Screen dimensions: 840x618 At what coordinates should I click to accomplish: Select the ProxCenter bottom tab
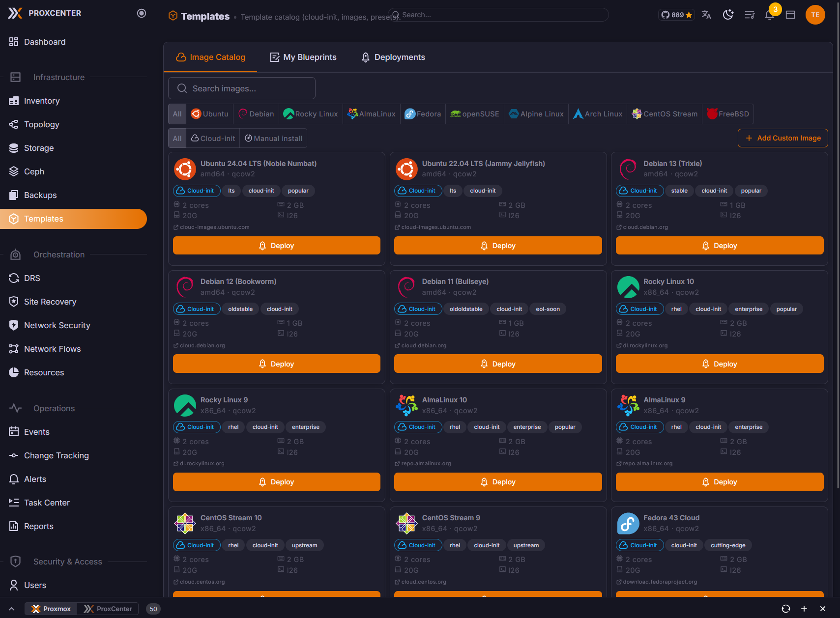(x=108, y=609)
